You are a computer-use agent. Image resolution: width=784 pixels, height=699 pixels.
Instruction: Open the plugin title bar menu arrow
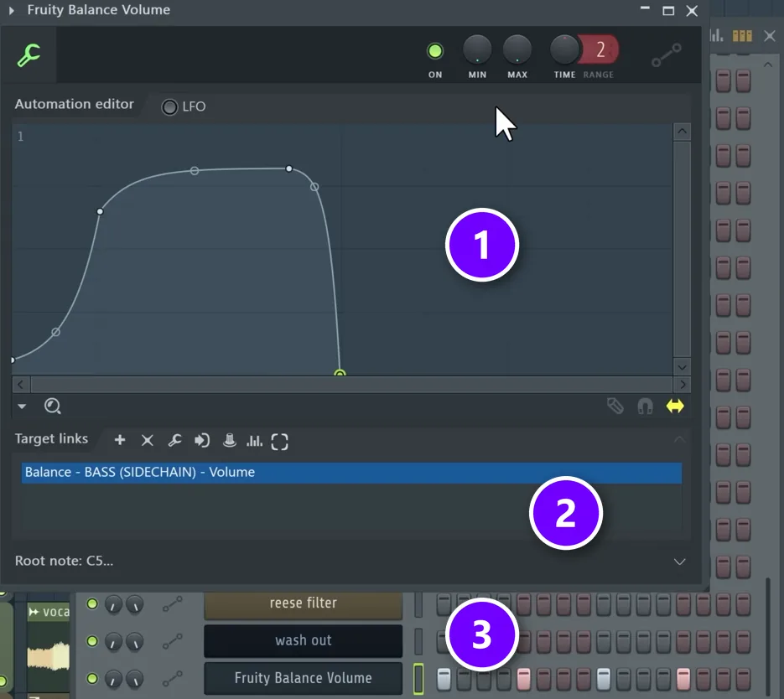tap(12, 11)
